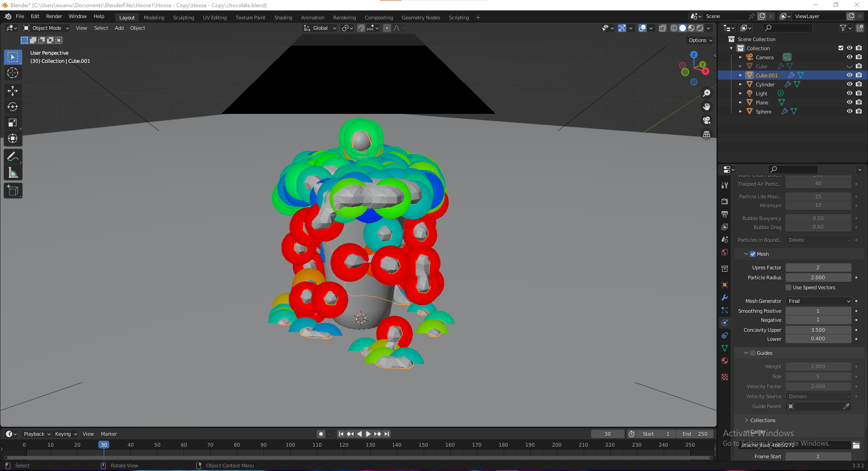
Task: Switch to Geometry Nodes workspace tab
Action: point(421,18)
